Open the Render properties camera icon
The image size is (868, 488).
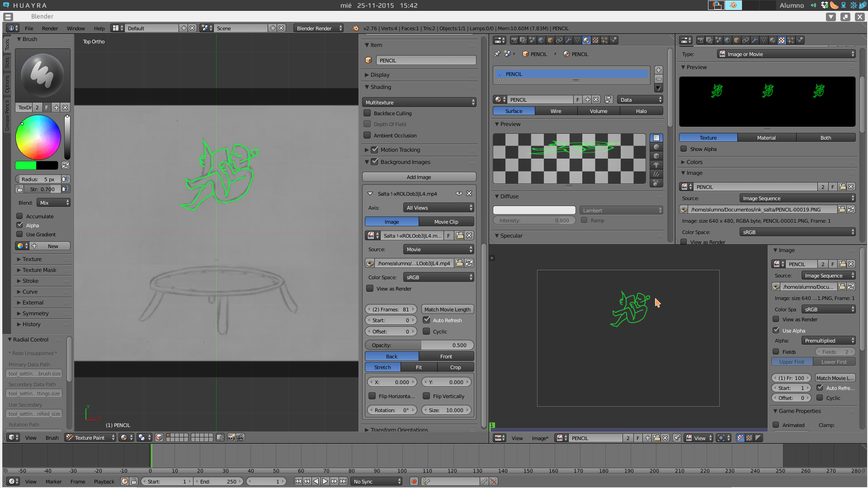pos(701,40)
